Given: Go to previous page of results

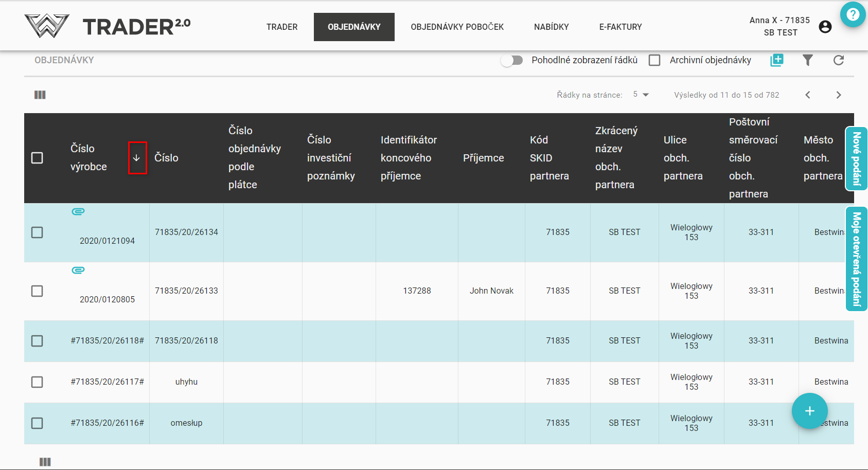Looking at the screenshot, I should click(x=808, y=95).
